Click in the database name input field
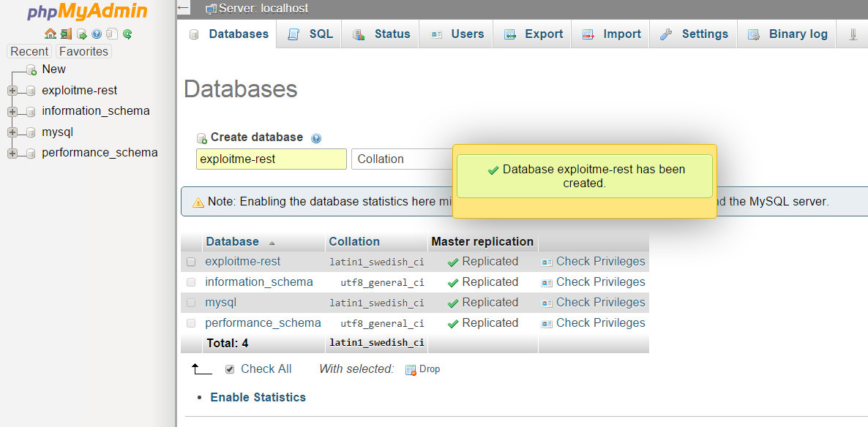The height and width of the screenshot is (427, 868). pyautogui.click(x=272, y=159)
